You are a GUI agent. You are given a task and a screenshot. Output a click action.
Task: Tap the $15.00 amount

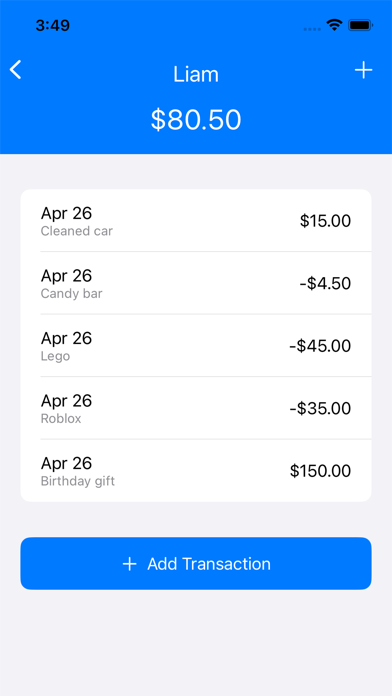(x=325, y=221)
